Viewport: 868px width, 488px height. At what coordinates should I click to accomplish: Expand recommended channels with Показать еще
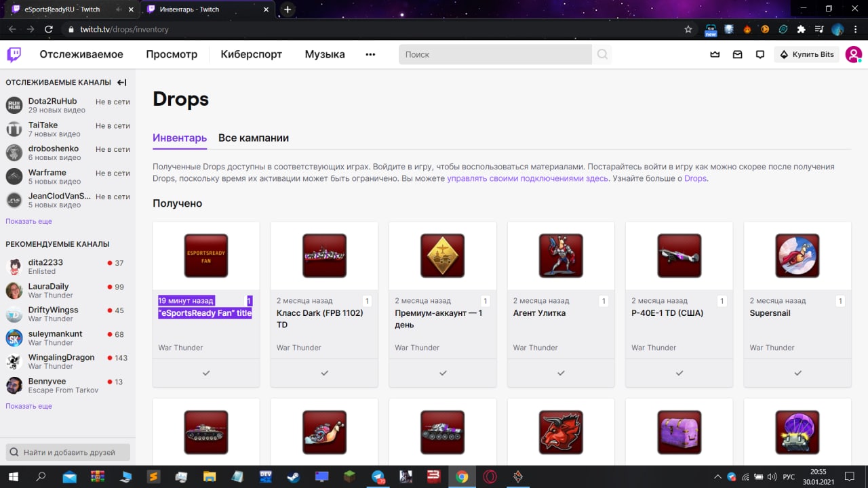28,407
